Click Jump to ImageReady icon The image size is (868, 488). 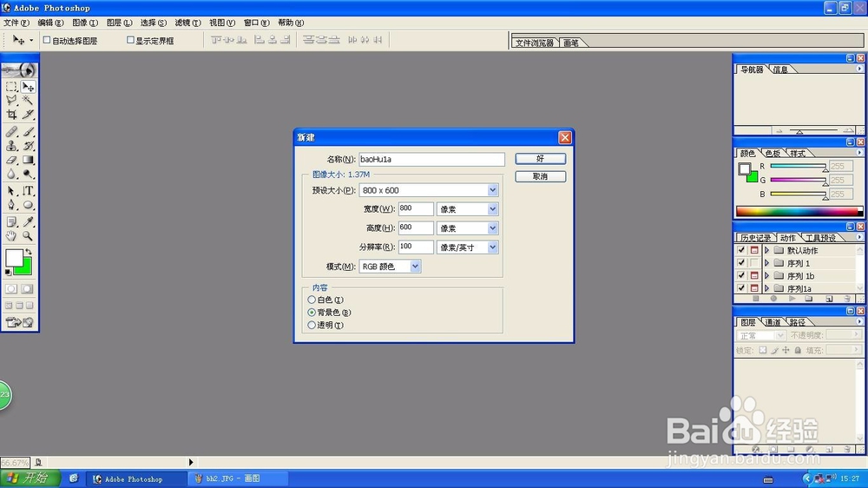point(19,322)
